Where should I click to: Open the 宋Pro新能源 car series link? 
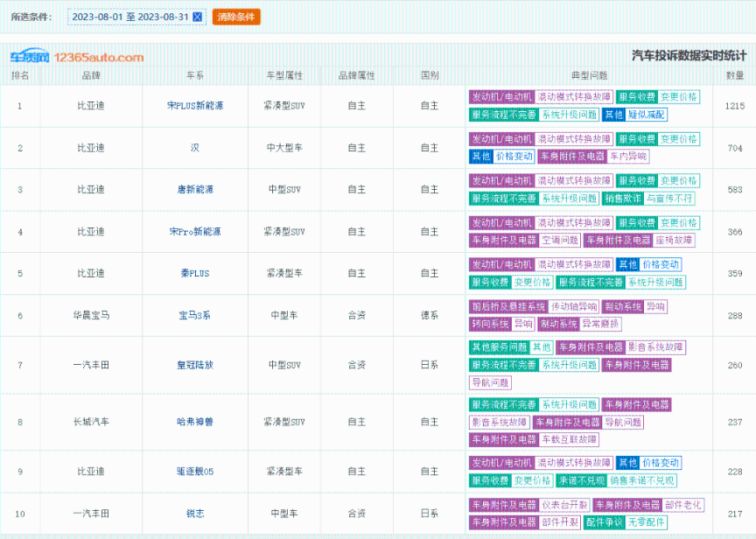[x=195, y=231]
